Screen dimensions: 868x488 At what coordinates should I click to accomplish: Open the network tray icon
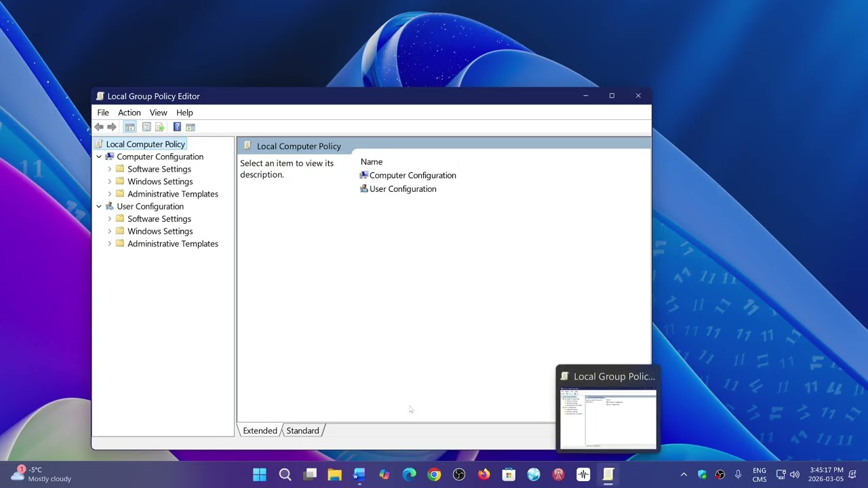pos(781,474)
